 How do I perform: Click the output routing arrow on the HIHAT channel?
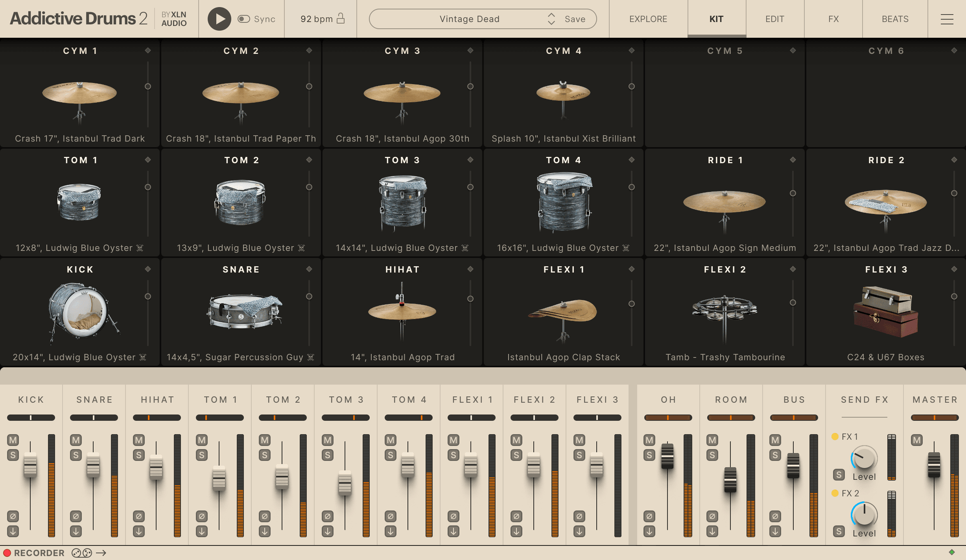click(x=138, y=531)
